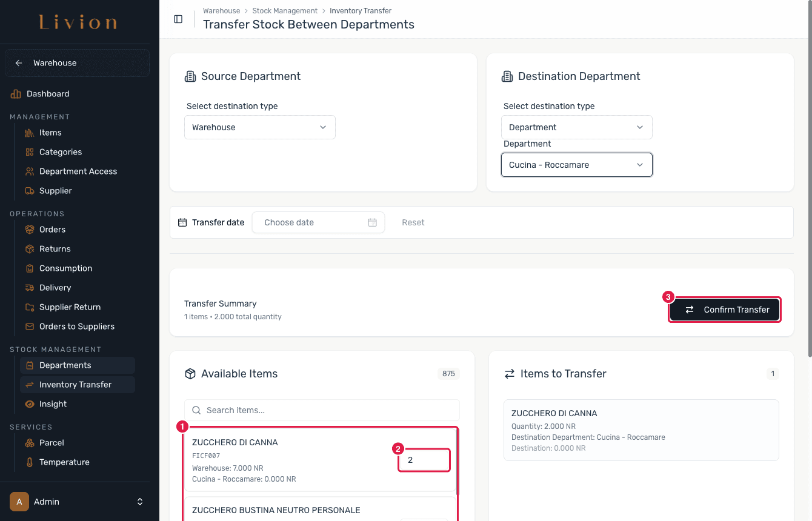Image resolution: width=812 pixels, height=521 pixels.
Task: Click the Delivery truck icon
Action: click(29, 288)
